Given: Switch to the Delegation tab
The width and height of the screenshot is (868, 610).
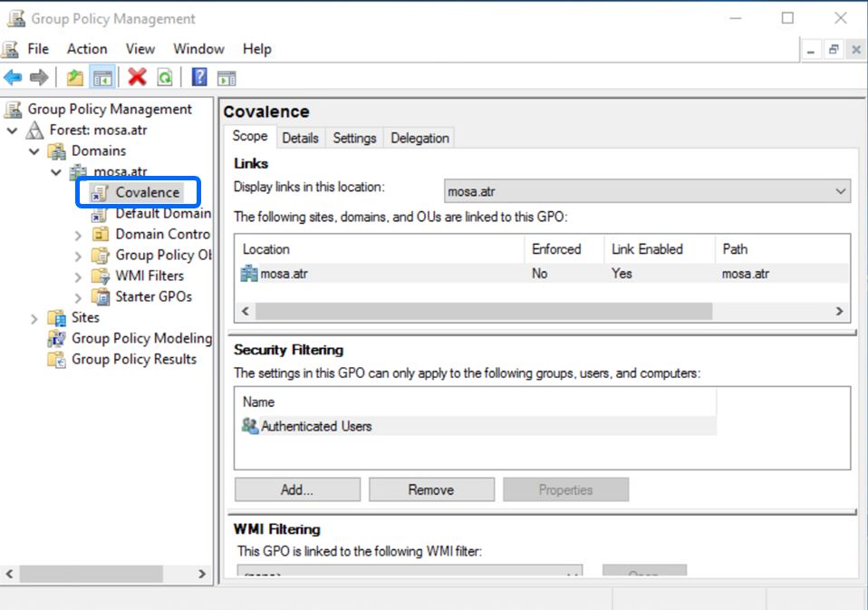Looking at the screenshot, I should pyautogui.click(x=420, y=139).
